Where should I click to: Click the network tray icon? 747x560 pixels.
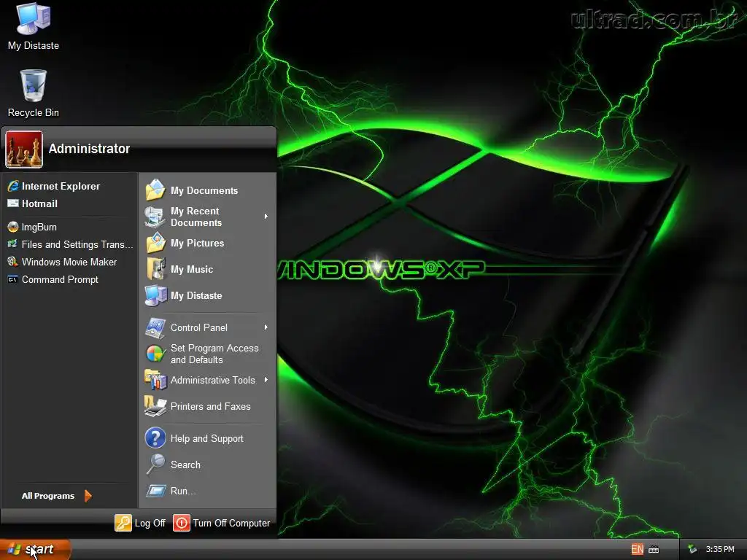[692, 549]
